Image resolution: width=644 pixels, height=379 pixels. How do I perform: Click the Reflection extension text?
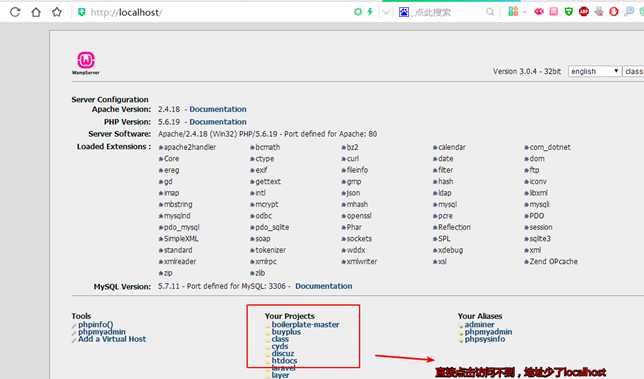point(454,227)
